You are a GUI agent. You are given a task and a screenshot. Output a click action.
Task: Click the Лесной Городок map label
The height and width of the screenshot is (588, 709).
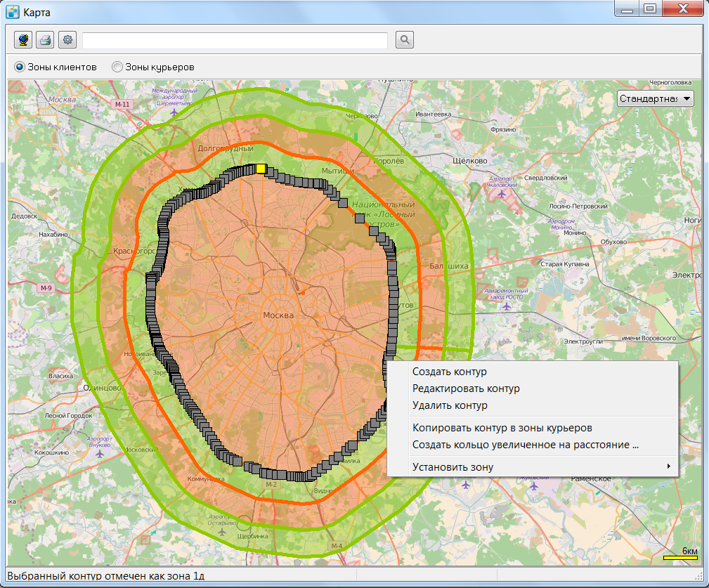(x=68, y=416)
